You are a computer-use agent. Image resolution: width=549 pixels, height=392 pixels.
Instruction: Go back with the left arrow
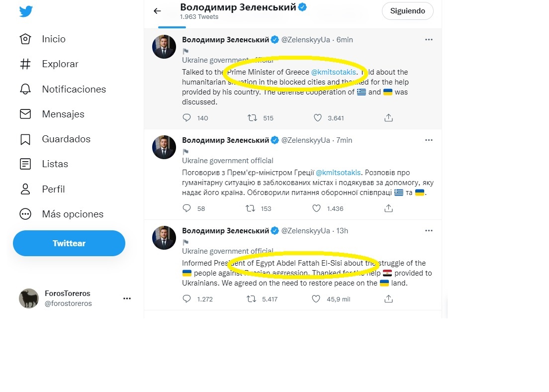[x=158, y=11]
